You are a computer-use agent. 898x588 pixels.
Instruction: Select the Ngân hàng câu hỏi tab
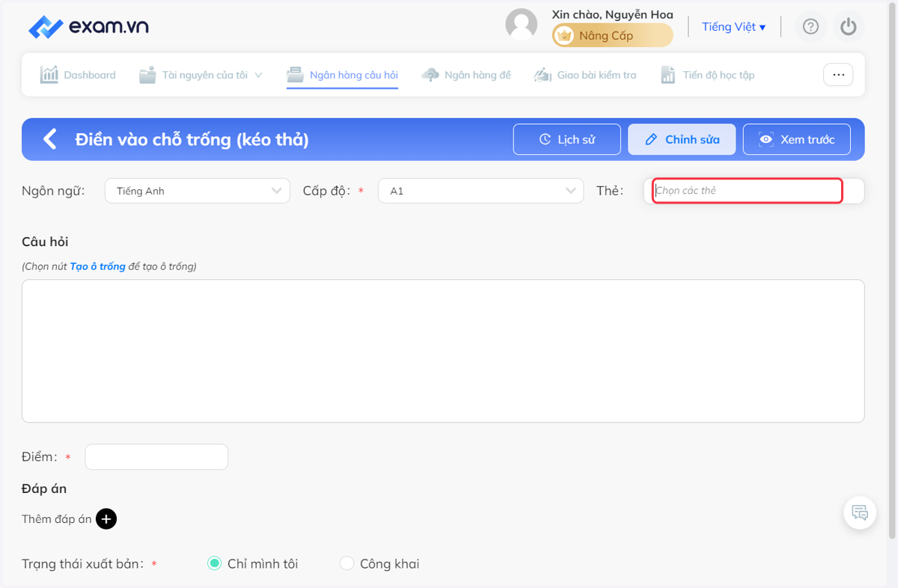(343, 75)
